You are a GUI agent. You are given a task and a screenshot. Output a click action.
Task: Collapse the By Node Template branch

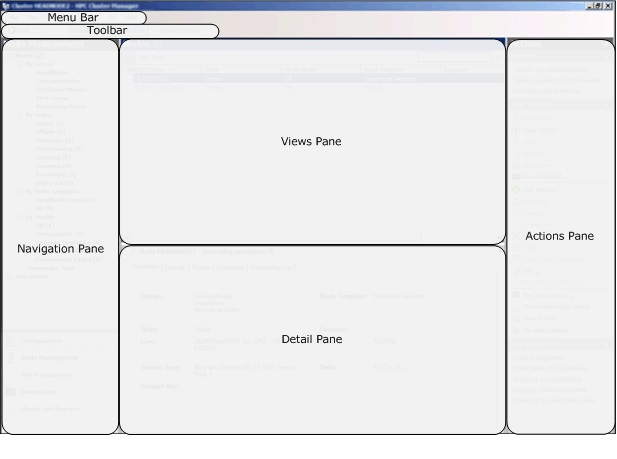coord(19,191)
